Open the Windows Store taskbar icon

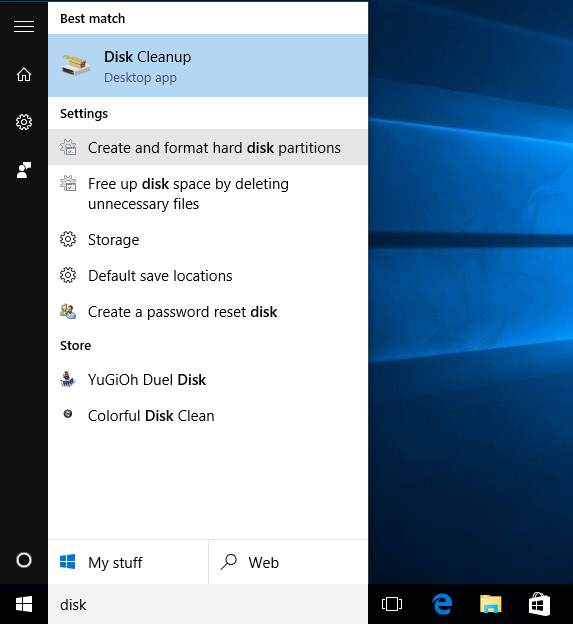pos(539,604)
